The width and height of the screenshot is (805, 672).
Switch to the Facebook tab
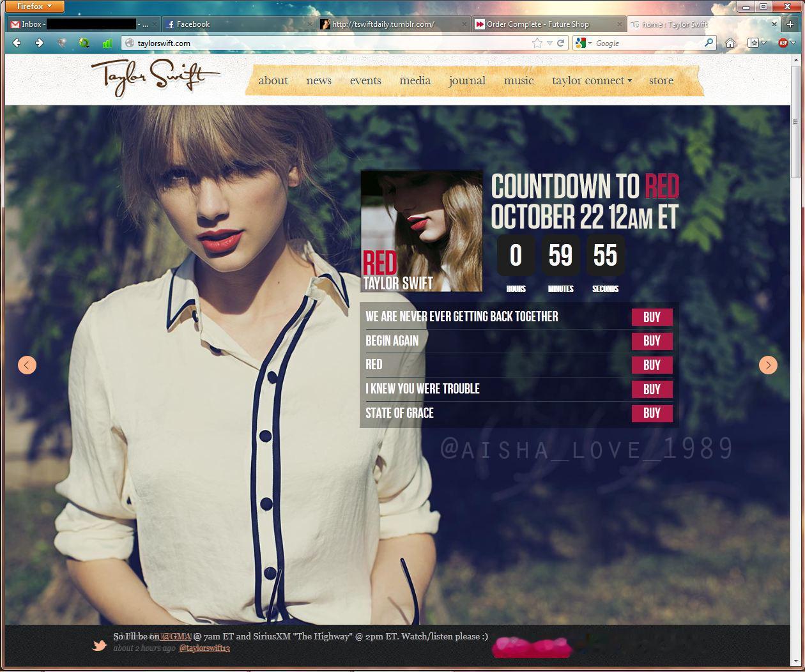pyautogui.click(x=238, y=24)
